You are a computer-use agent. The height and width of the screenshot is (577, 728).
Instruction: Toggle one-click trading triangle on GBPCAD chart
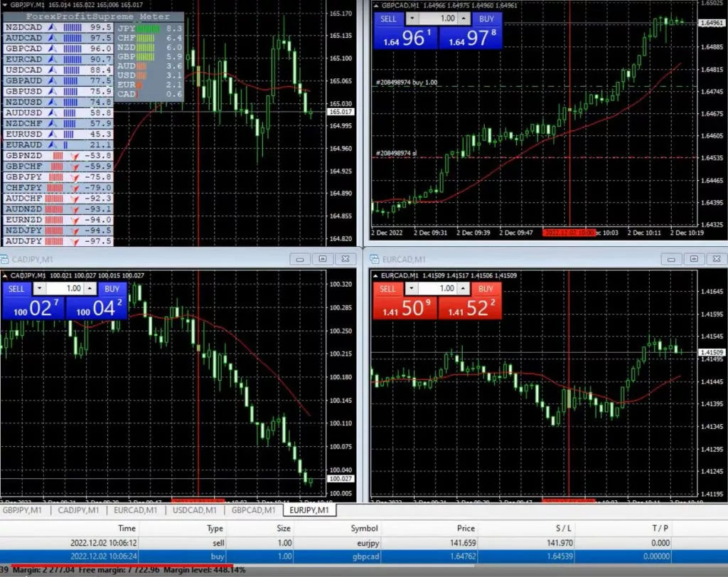click(375, 6)
